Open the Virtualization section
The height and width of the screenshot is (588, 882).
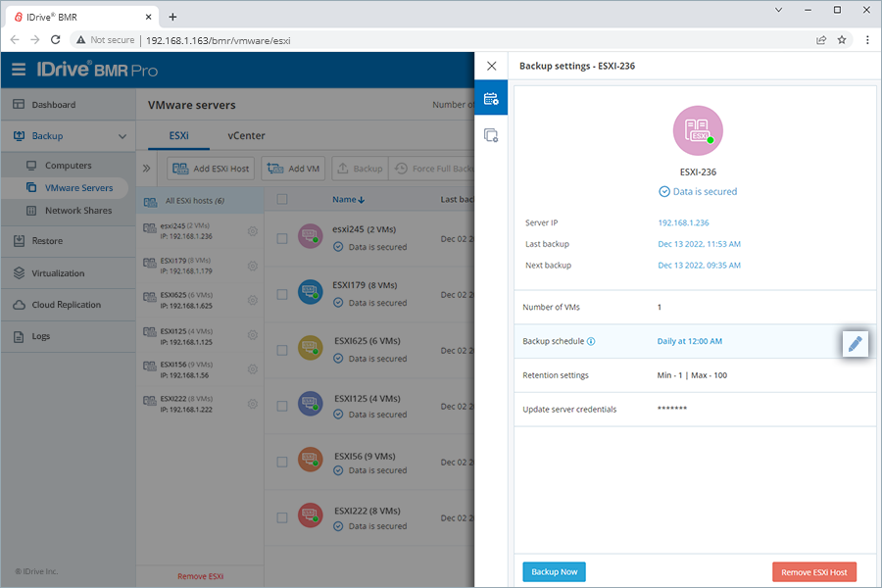coord(68,272)
